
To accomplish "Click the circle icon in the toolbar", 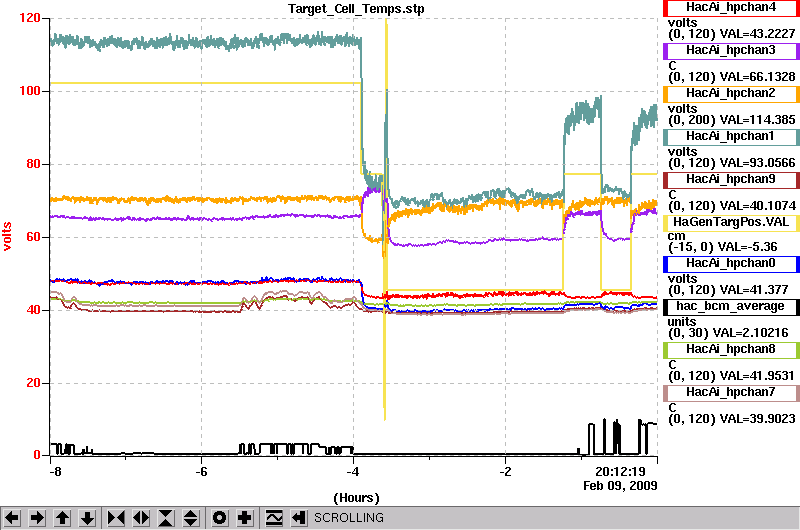I will pyautogui.click(x=219, y=518).
